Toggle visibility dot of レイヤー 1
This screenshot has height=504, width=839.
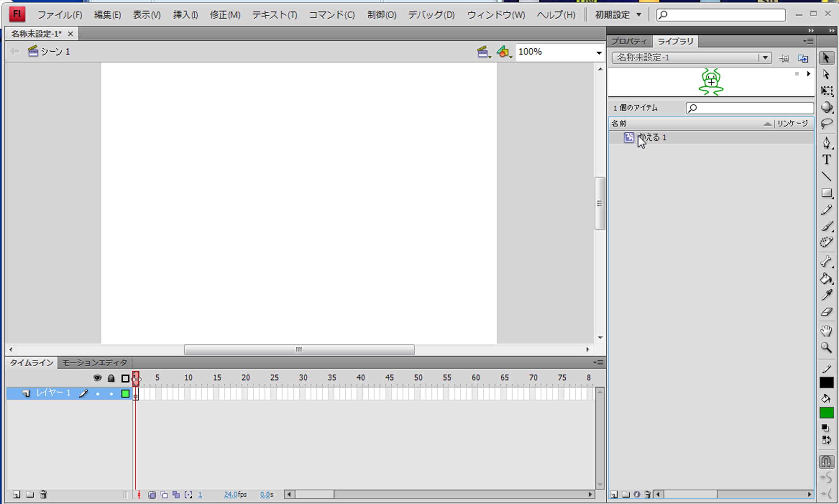pyautogui.click(x=98, y=394)
